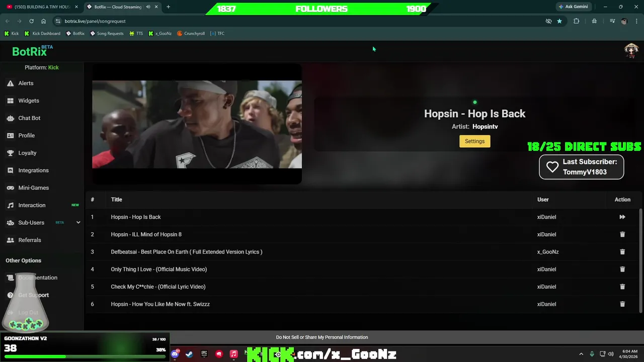
Task: Open Steam from the taskbar
Action: pos(189,354)
